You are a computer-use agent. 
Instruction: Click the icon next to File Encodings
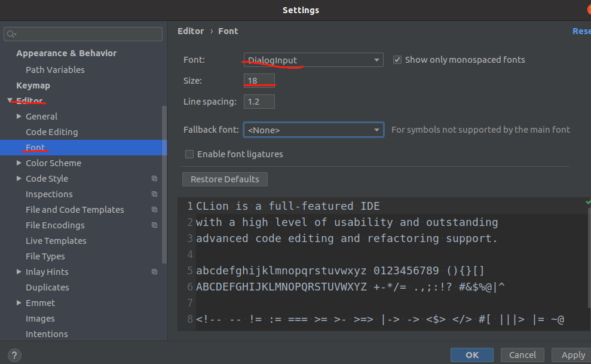click(x=154, y=225)
